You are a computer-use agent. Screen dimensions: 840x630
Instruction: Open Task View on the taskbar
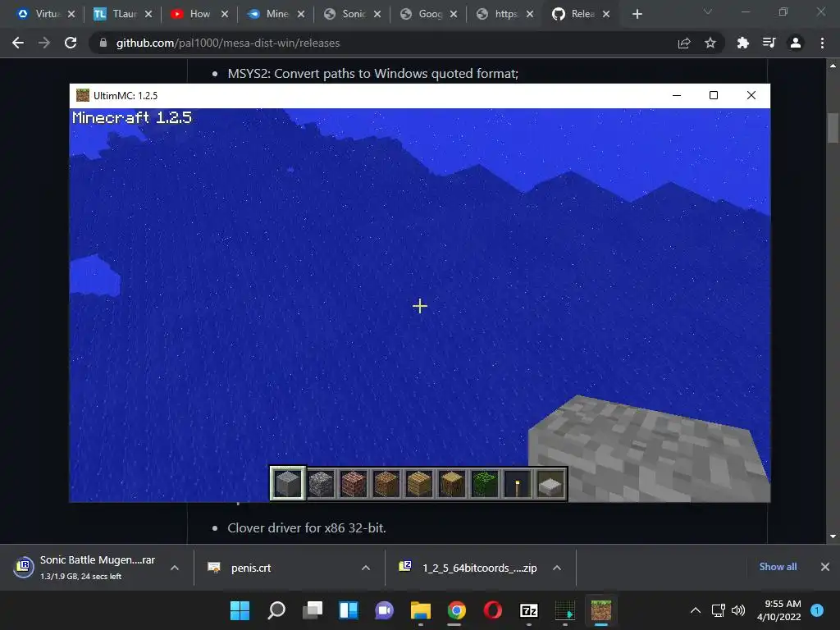click(313, 610)
